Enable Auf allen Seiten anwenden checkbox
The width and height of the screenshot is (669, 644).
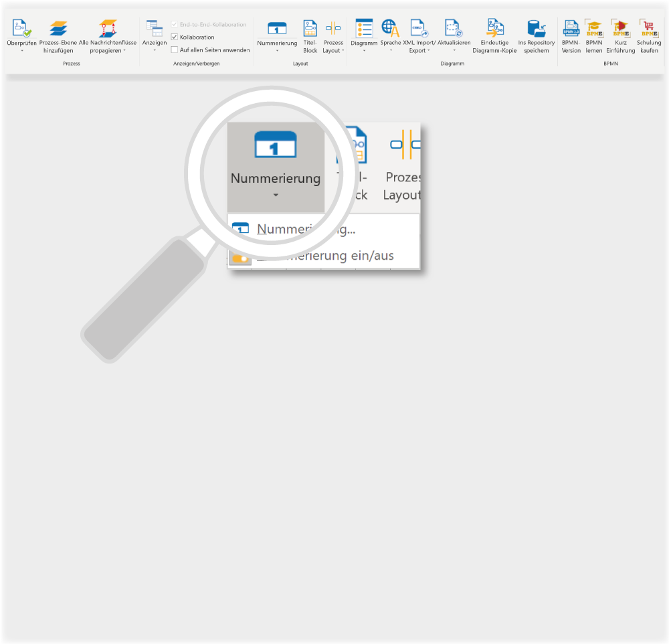[174, 50]
